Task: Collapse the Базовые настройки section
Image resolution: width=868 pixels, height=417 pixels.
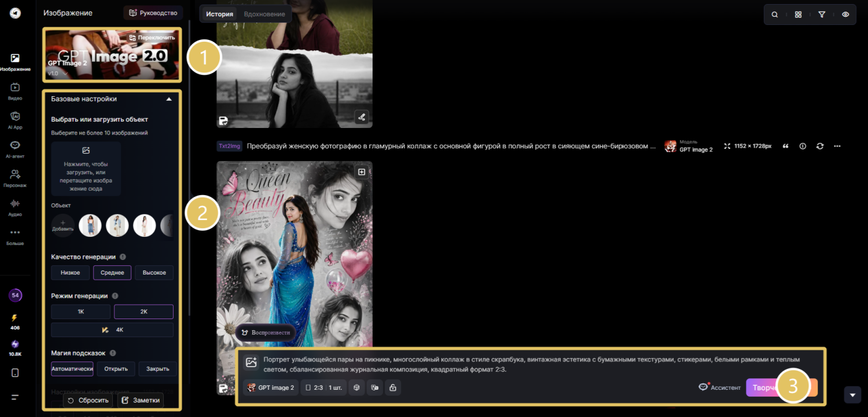Action: [169, 99]
